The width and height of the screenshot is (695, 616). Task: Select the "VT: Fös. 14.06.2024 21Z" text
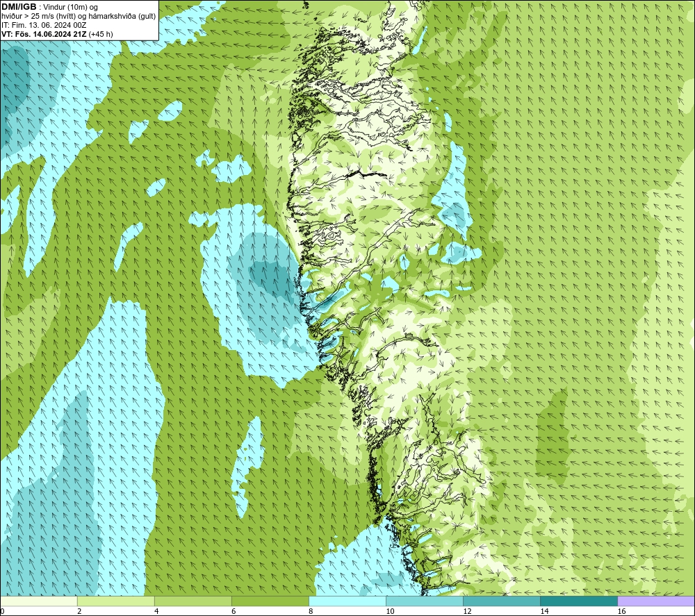44,34
